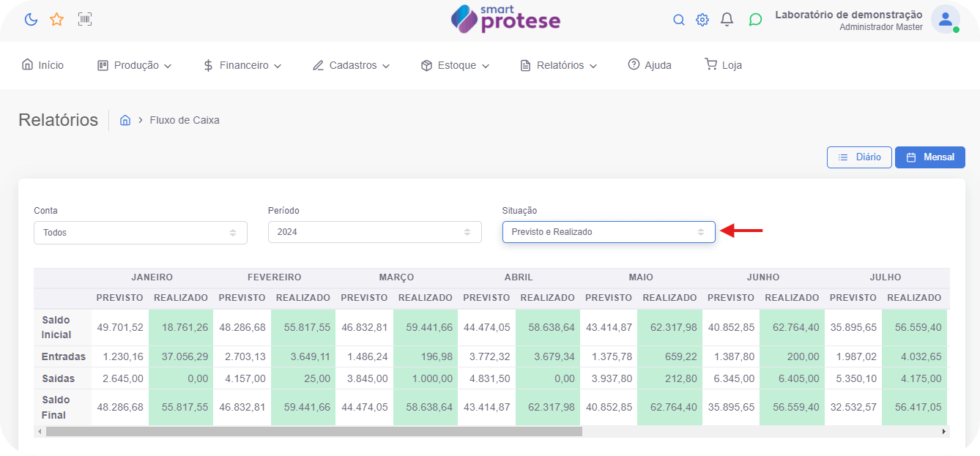Click the favorites star icon
This screenshot has height=456, width=980.
coord(56,20)
